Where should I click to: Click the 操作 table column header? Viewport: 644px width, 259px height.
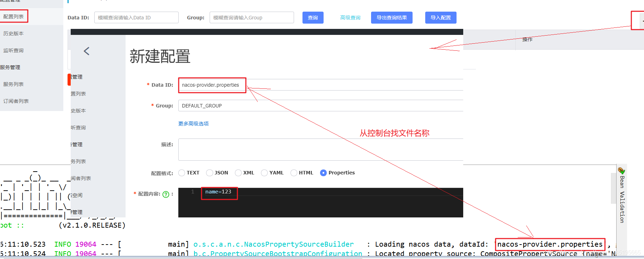click(527, 39)
